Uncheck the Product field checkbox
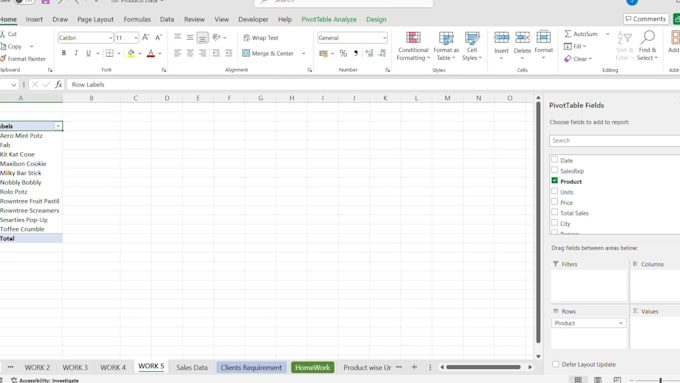This screenshot has width=680, height=383. pos(555,180)
